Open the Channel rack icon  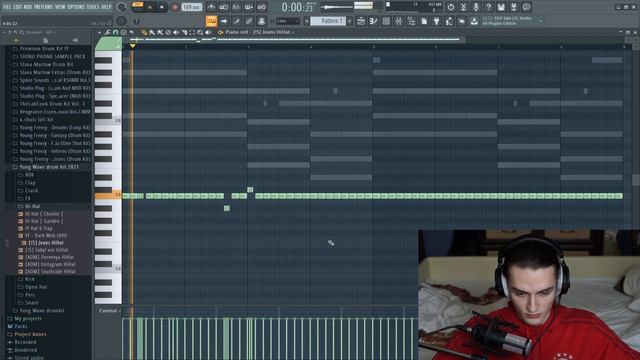pos(386,21)
